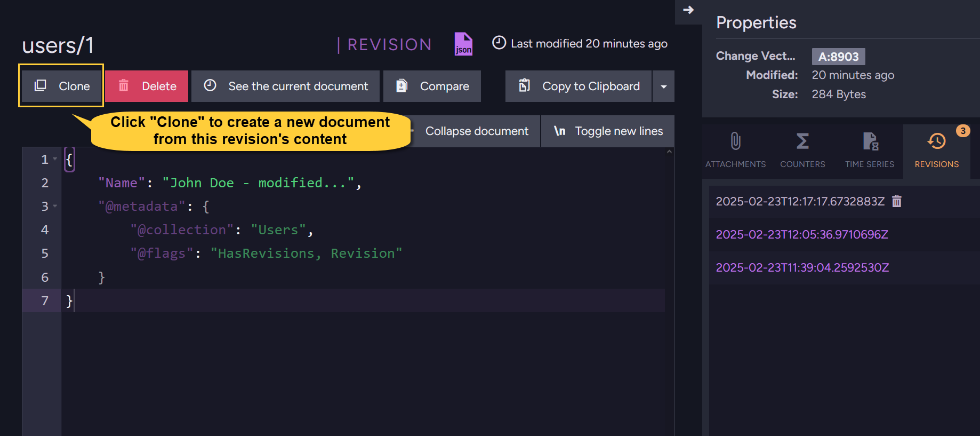Screen dimensions: 980x436
Task: Click the editor scroll-up arrow
Action: tap(669, 152)
